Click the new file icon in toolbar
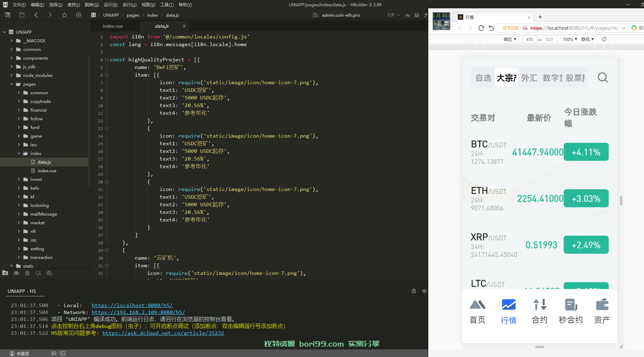 (8, 15)
